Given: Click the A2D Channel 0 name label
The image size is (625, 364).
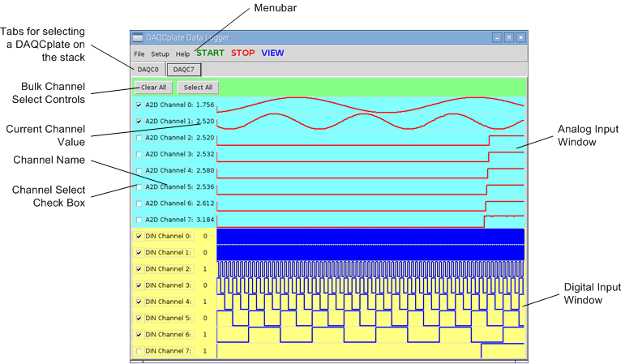Looking at the screenshot, I should [169, 105].
